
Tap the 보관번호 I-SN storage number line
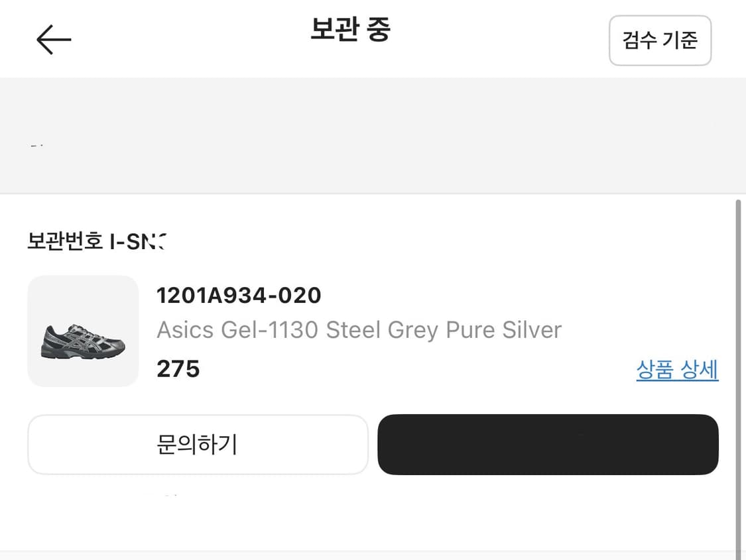click(97, 241)
